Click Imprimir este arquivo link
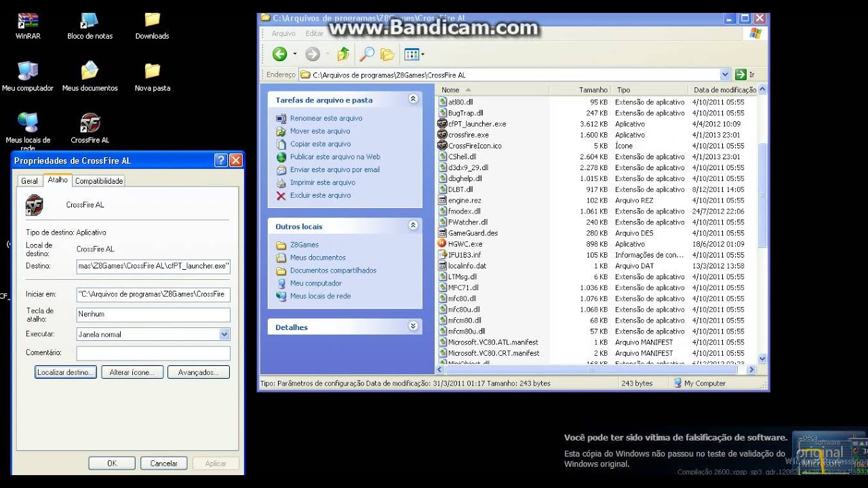Viewport: 868px width, 488px height. point(323,182)
